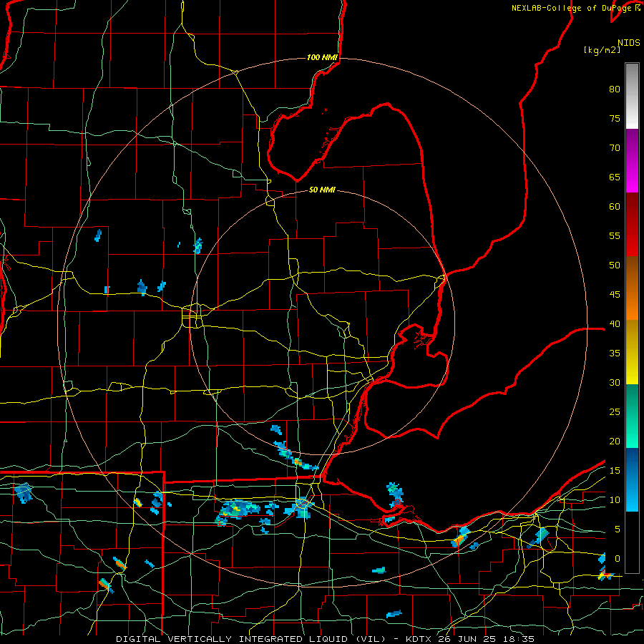The image size is (644, 644).
Task: Click the magenta segment of the color bar
Action: coord(632,161)
